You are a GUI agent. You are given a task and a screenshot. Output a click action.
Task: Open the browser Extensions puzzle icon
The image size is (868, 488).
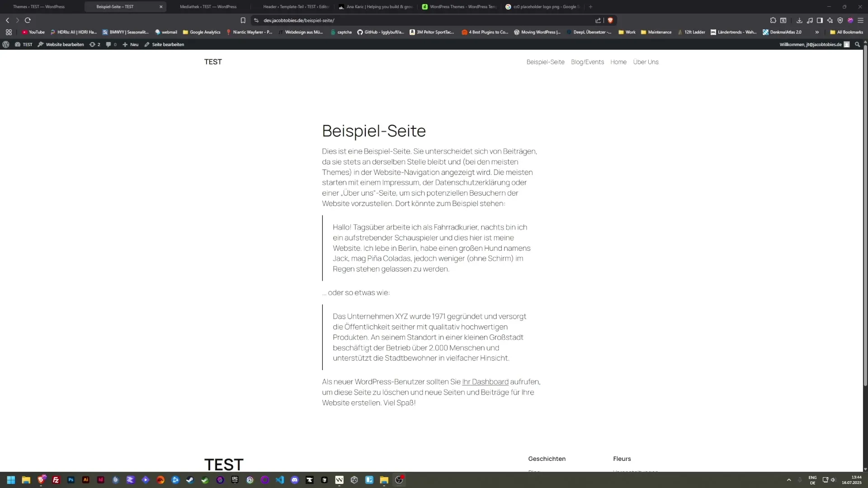click(773, 20)
